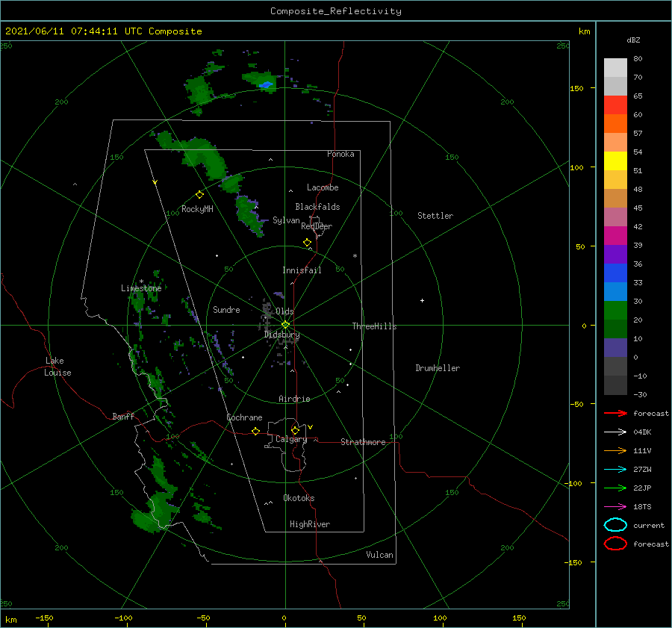Click the Cochrane label
The image size is (672, 628).
click(244, 417)
